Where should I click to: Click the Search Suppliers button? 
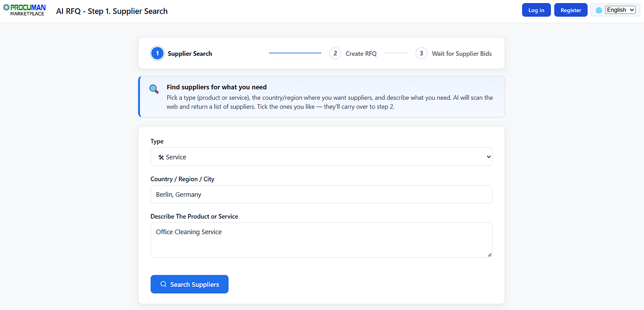(190, 284)
